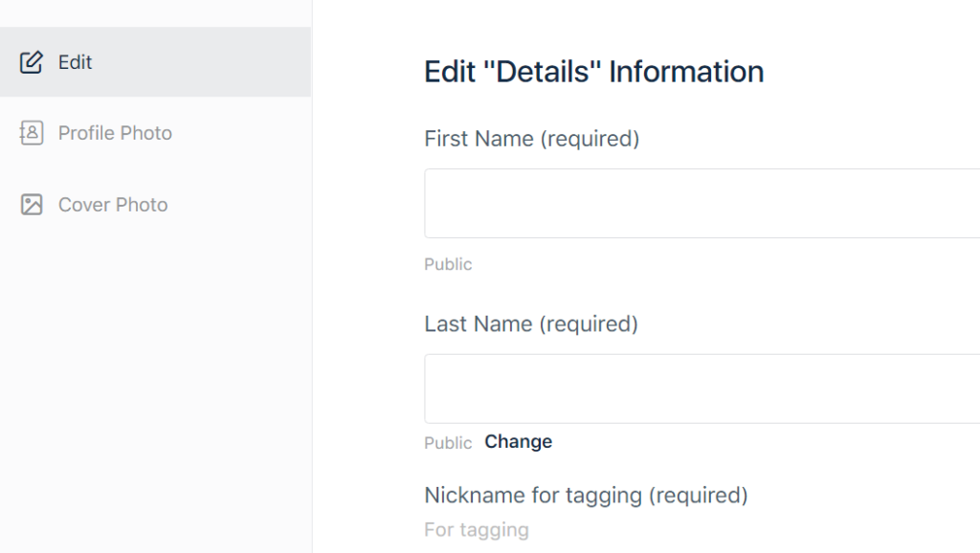Click the Nickname for tagging label
Viewport: 980px width, 553px height.
[587, 496]
